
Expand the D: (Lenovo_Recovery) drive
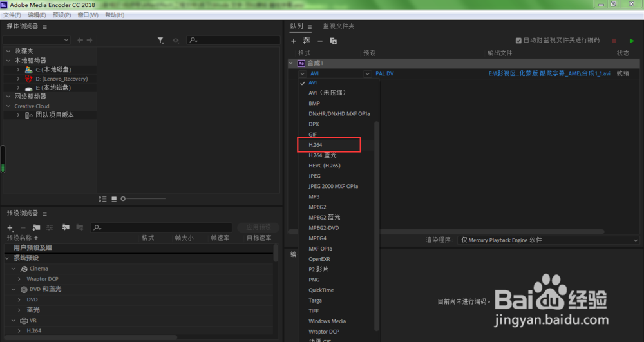pos(18,79)
